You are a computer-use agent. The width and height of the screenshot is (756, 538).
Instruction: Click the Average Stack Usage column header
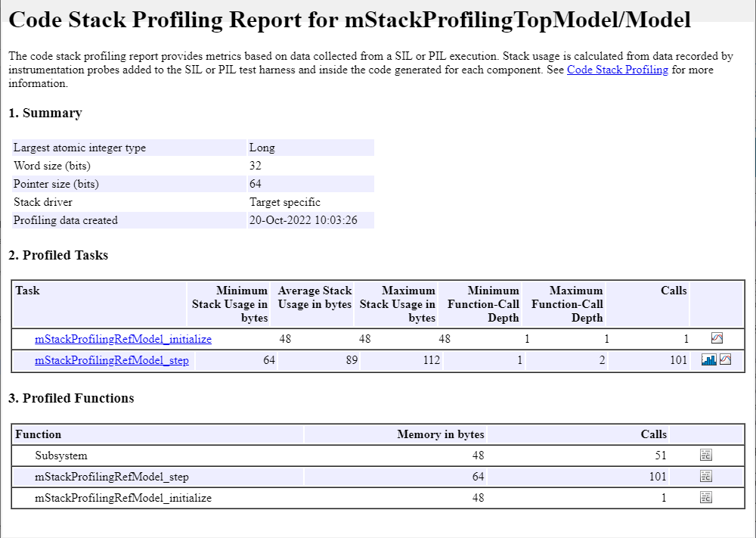314,297
